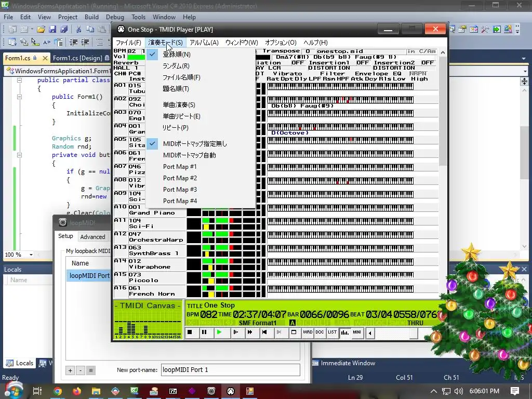This screenshot has height=399, width=532.
Task: Select MIDIポートマップ指定無し option
Action: tap(201, 144)
